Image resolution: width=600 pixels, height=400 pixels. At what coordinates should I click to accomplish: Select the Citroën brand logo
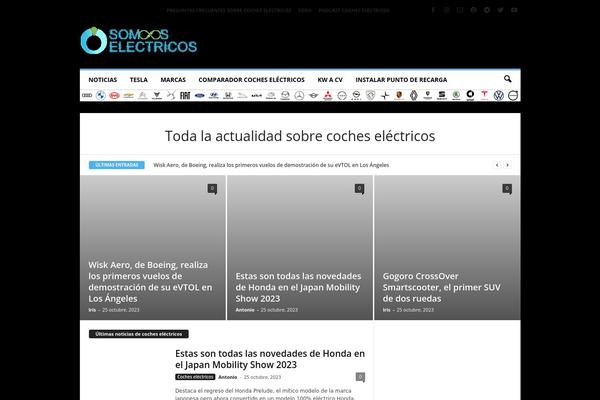click(143, 95)
